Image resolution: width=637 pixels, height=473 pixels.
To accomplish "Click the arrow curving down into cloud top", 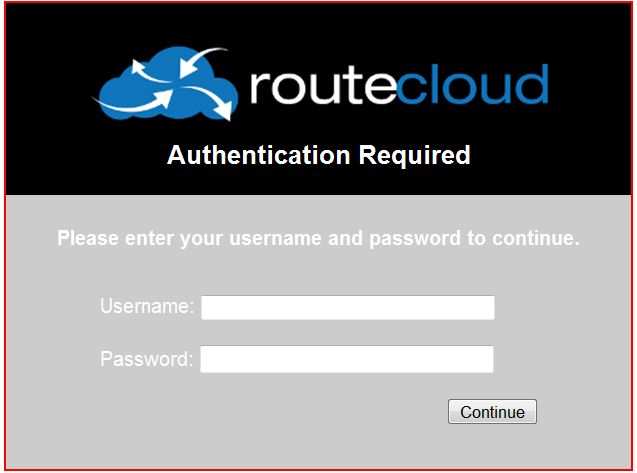I will click(202, 62).
